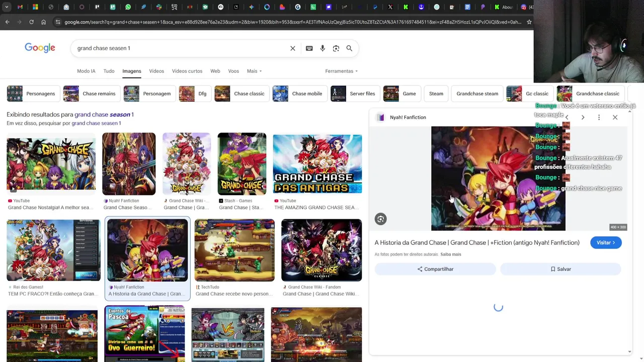Switch to the WhatsApp browser tab
This screenshot has width=644, height=362.
128,7
